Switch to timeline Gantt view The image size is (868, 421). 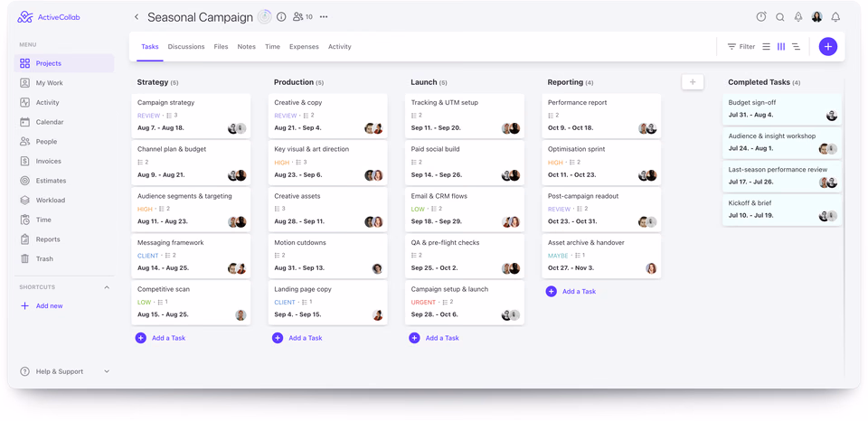(x=796, y=47)
